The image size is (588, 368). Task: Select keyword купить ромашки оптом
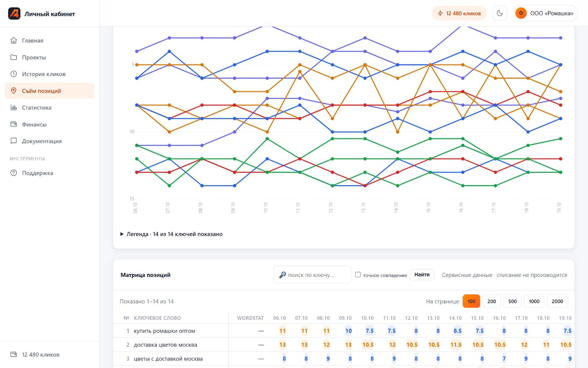[164, 331]
